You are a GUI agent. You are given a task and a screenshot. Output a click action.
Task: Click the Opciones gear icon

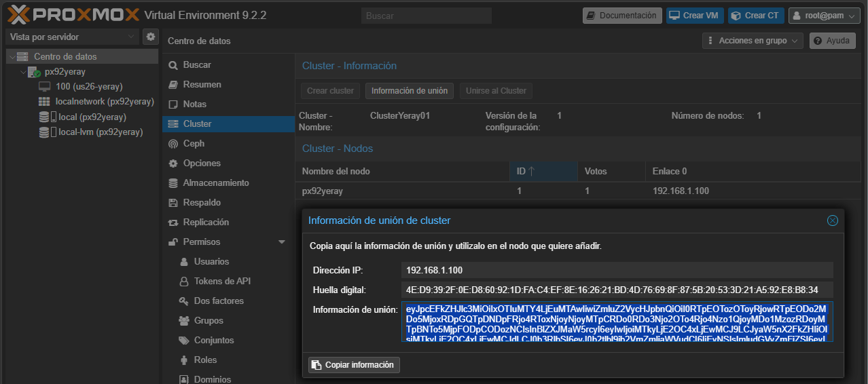173,164
